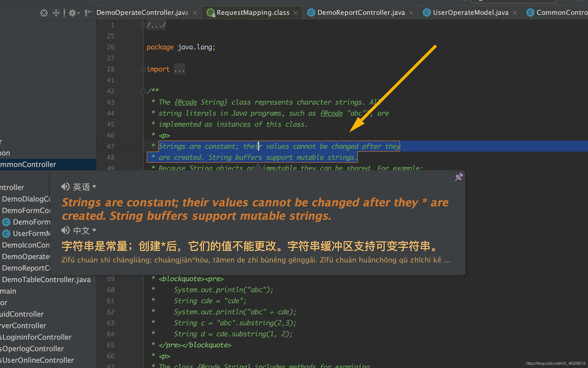Click the scroll-from-source target icon
Screen dimensions: 588x368
coord(44,13)
